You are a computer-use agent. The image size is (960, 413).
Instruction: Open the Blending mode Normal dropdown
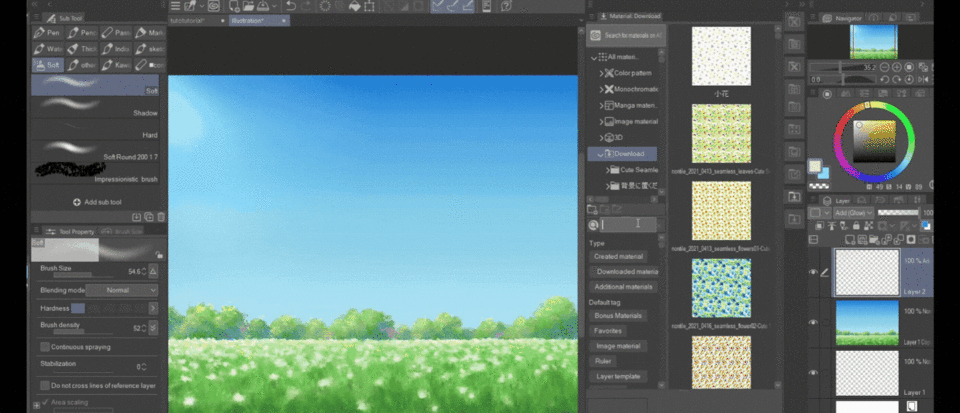121,290
